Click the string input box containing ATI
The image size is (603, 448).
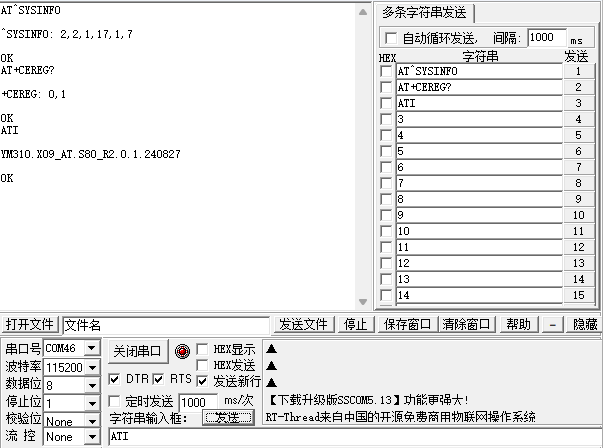[x=355, y=437]
